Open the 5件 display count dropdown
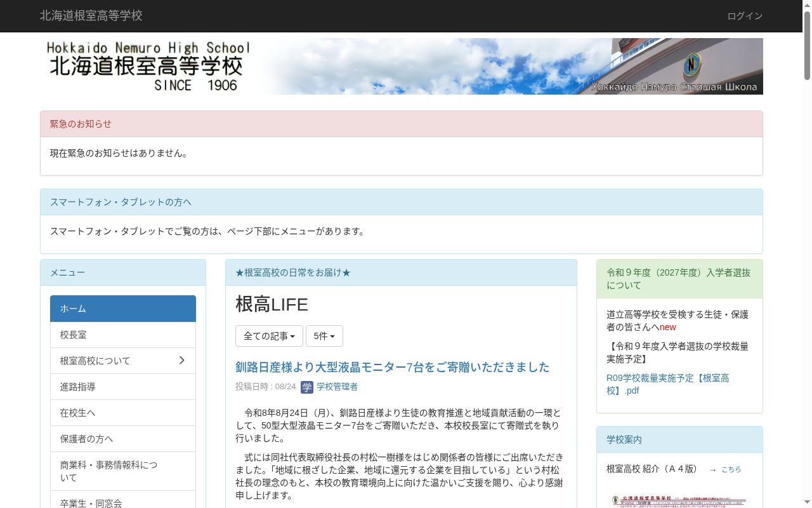The image size is (812, 508). (x=324, y=336)
